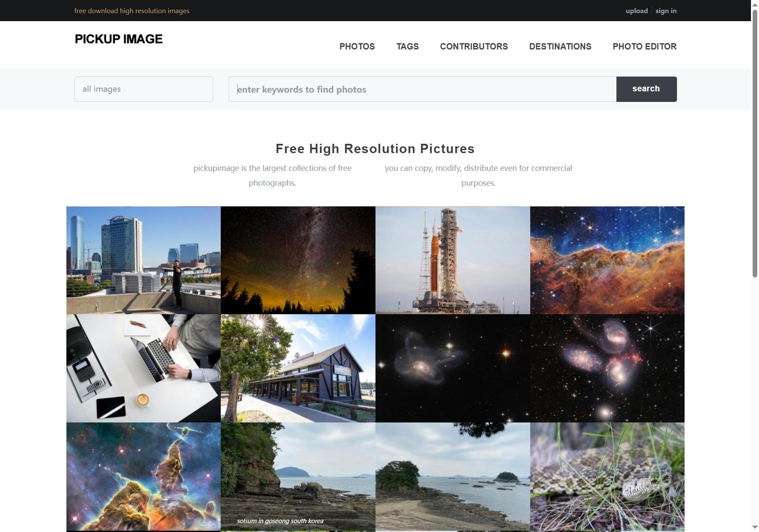Image resolution: width=759 pixels, height=532 pixels.
Task: Go to CONTRIBUTORS page
Action: pyautogui.click(x=474, y=47)
